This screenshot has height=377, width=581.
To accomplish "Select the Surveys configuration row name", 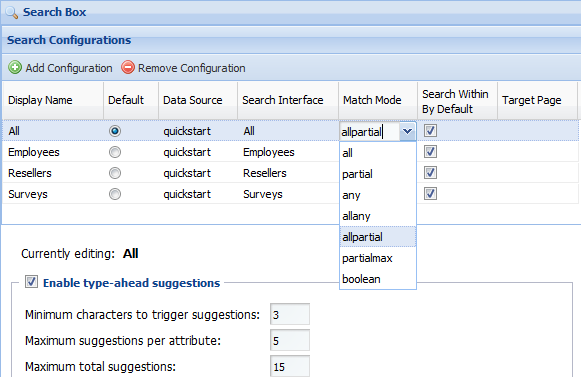I will [x=28, y=194].
